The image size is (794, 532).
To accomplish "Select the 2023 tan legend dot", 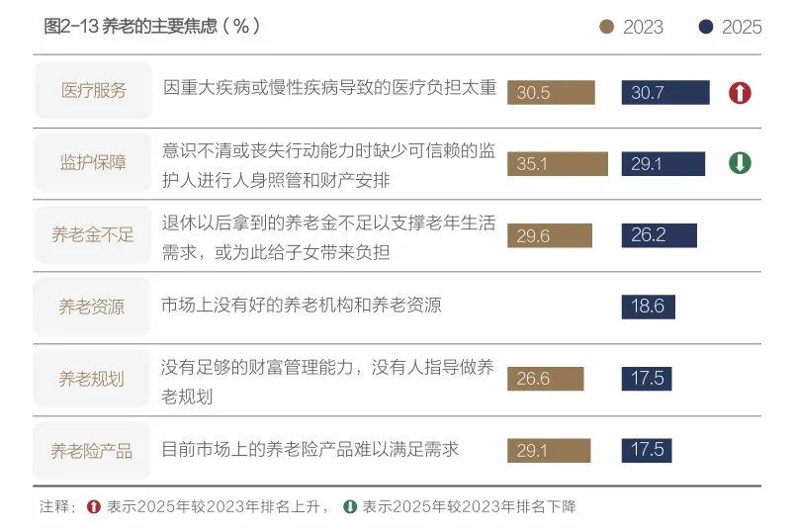I will click(606, 27).
